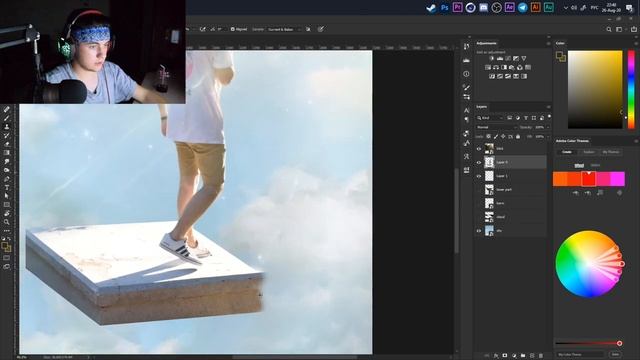The width and height of the screenshot is (640, 360).
Task: Open the collapsed Info panel icon
Action: (466, 74)
